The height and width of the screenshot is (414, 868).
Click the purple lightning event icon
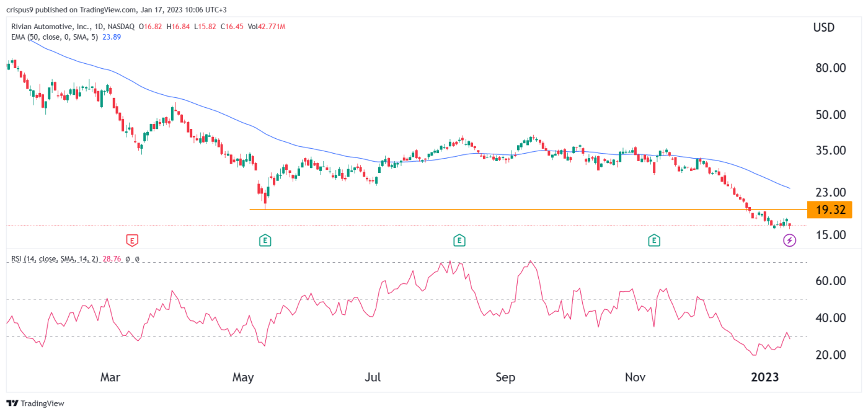click(x=789, y=240)
